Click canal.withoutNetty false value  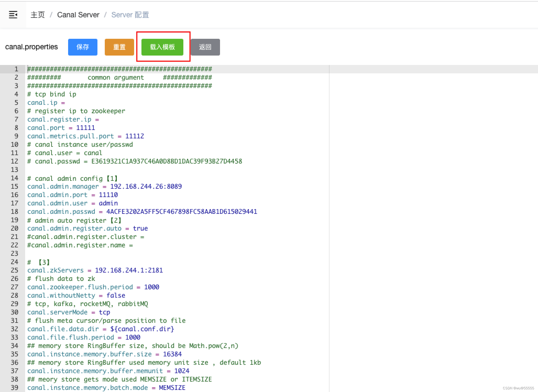coord(116,296)
